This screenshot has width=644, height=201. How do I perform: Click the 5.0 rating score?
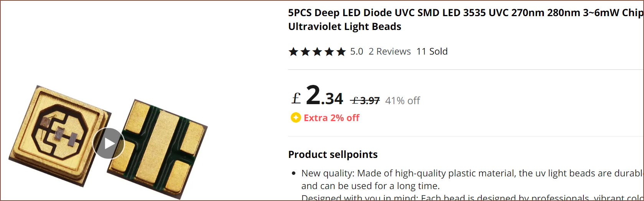pos(356,51)
